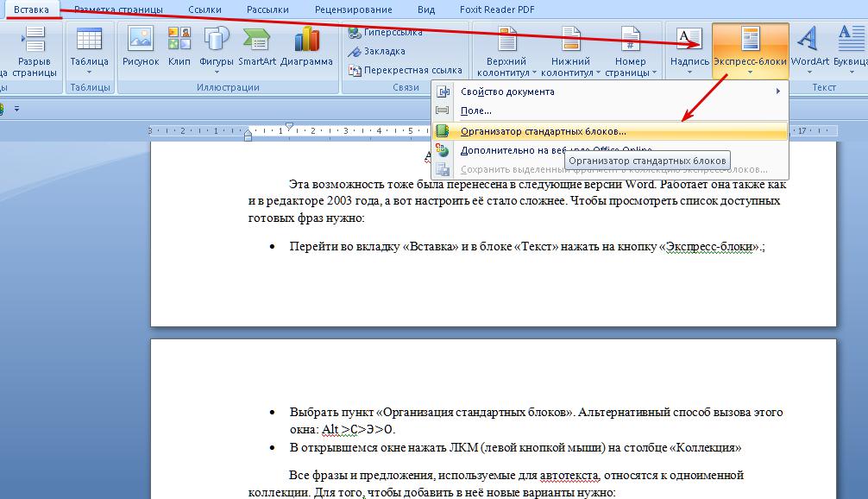Insert a Клип clip art item
The image size is (868, 499).
tap(179, 47)
